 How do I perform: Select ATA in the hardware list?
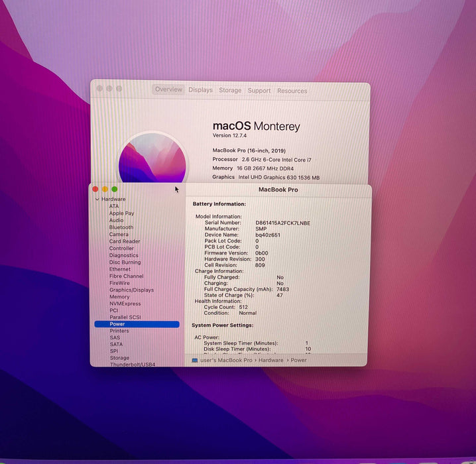(114, 206)
